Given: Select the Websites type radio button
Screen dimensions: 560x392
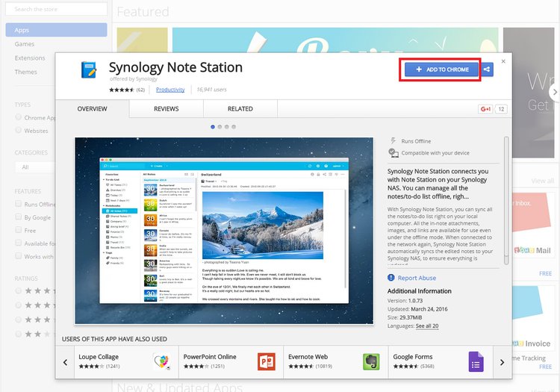Looking at the screenshot, I should click(18, 131).
